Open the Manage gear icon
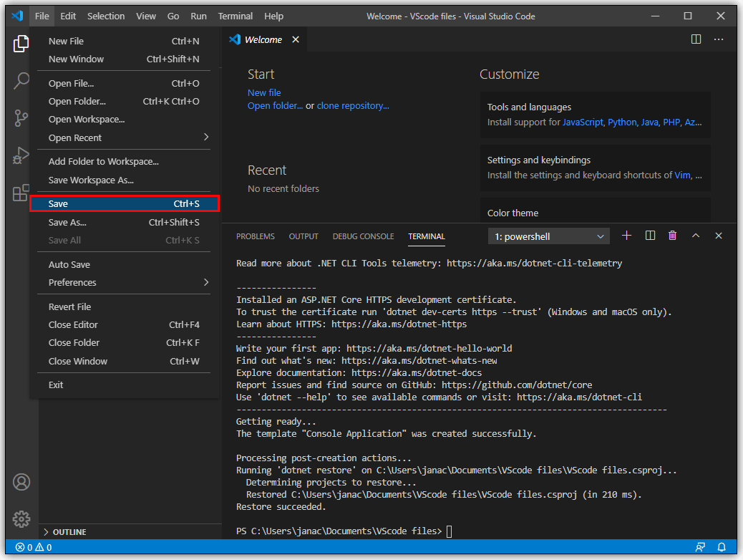 click(21, 519)
